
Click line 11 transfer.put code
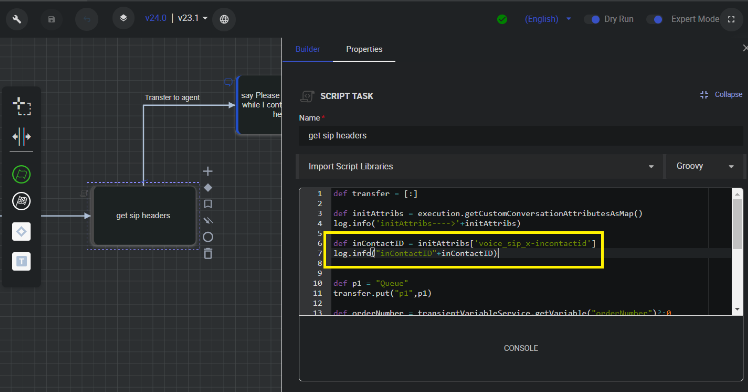click(382, 293)
